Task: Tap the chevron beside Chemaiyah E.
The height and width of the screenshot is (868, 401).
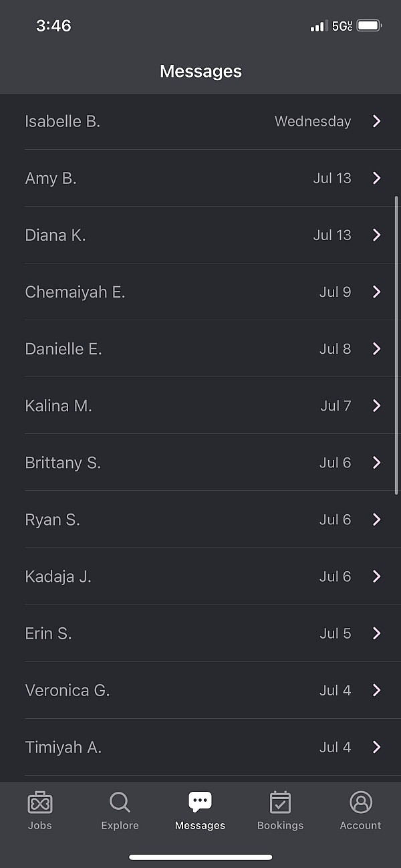Action: tap(376, 292)
